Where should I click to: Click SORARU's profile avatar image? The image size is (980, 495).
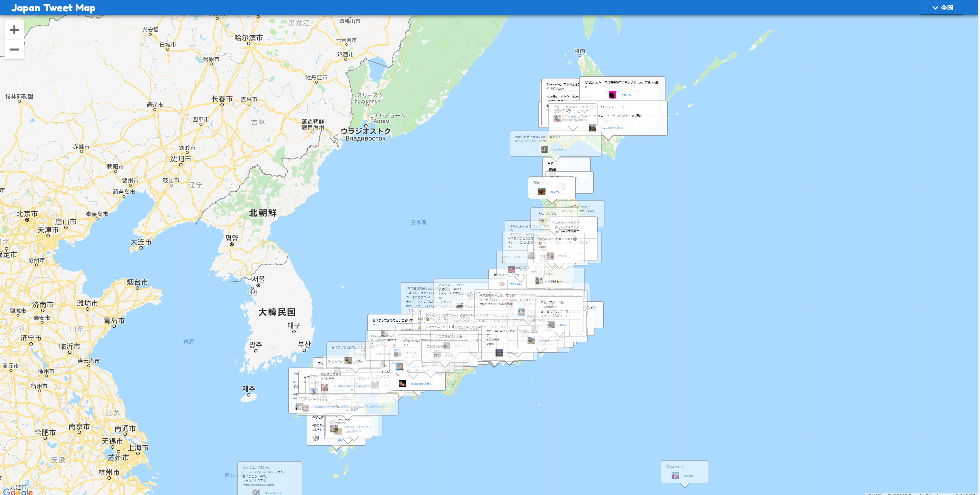pyautogui.click(x=675, y=476)
